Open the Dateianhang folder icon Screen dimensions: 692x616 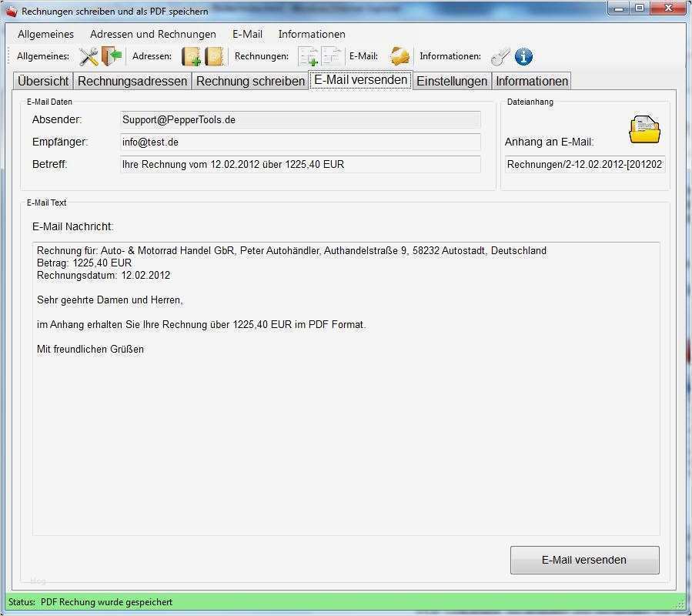click(x=644, y=129)
